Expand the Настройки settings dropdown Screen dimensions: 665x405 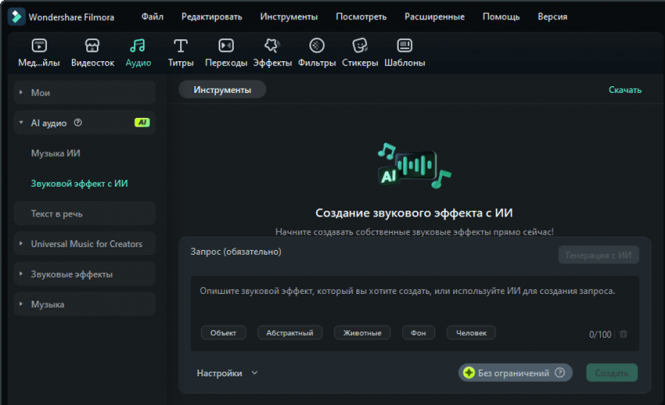(227, 373)
